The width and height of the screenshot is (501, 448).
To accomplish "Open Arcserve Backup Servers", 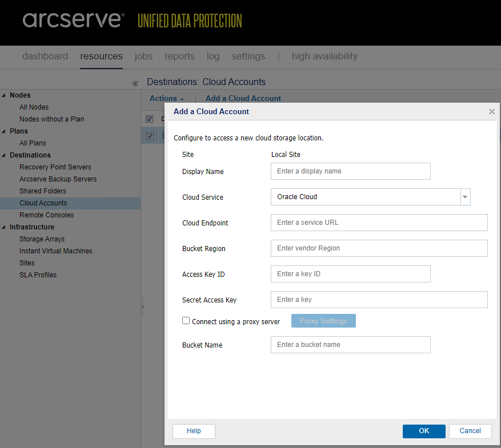I will click(x=58, y=179).
